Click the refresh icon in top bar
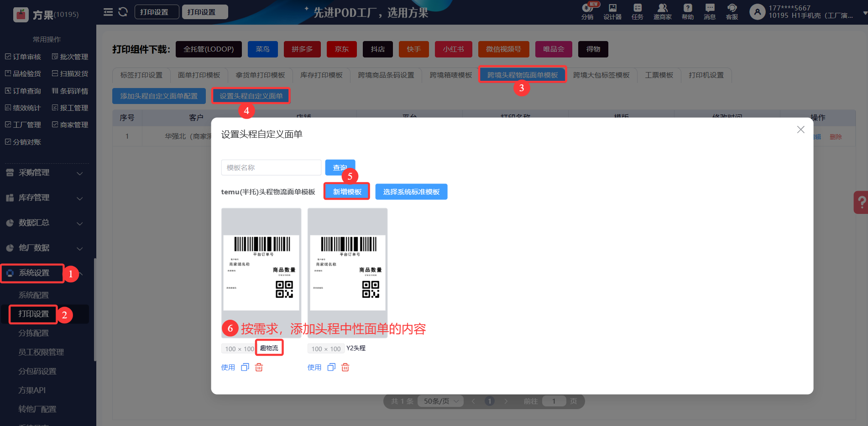The image size is (868, 426). coord(123,12)
